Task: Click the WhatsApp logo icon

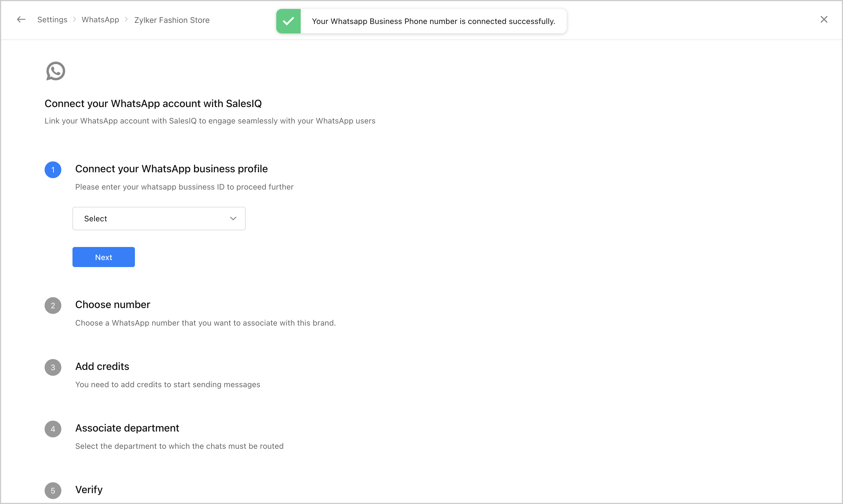Action: point(56,71)
